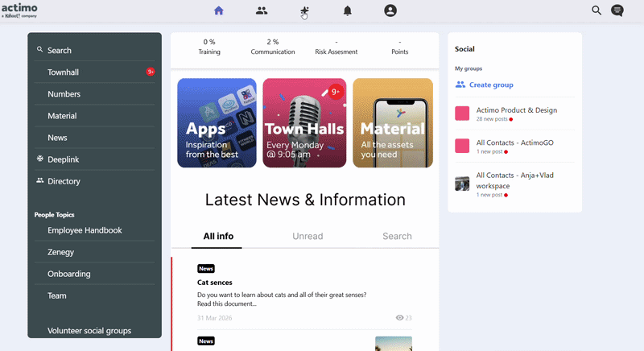Click the News tag above Cat sences
This screenshot has width=644, height=351.
pyautogui.click(x=206, y=269)
